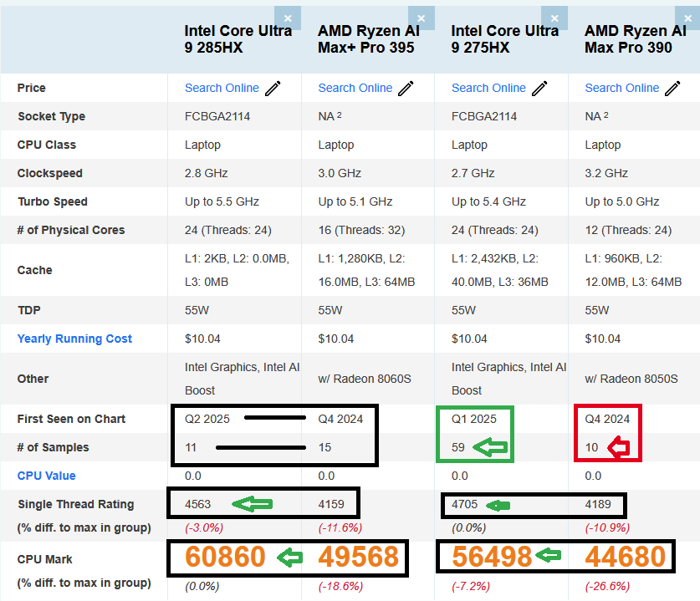Open the Yearly Running Cost link

[x=74, y=339]
